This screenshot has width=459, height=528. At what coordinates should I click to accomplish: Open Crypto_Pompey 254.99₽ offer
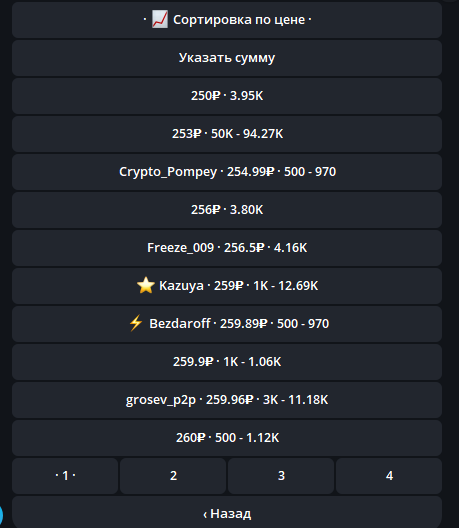tap(227, 172)
